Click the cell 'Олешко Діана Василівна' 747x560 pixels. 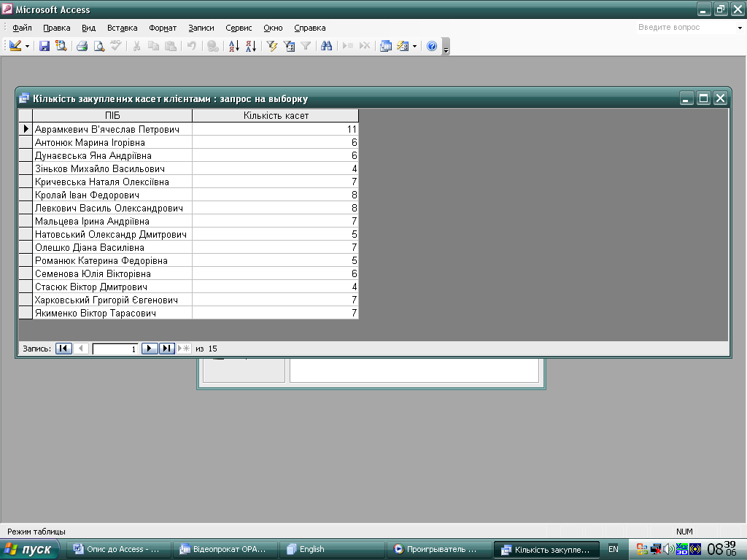click(x=112, y=247)
